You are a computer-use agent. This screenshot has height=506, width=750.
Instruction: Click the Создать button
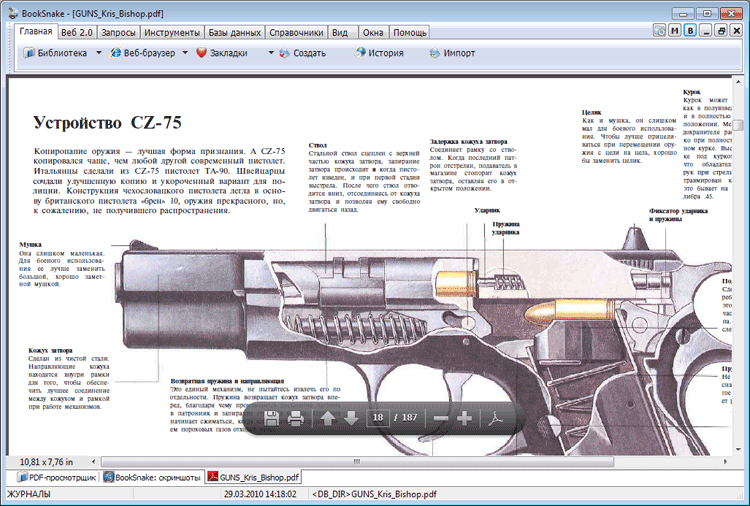[x=302, y=53]
